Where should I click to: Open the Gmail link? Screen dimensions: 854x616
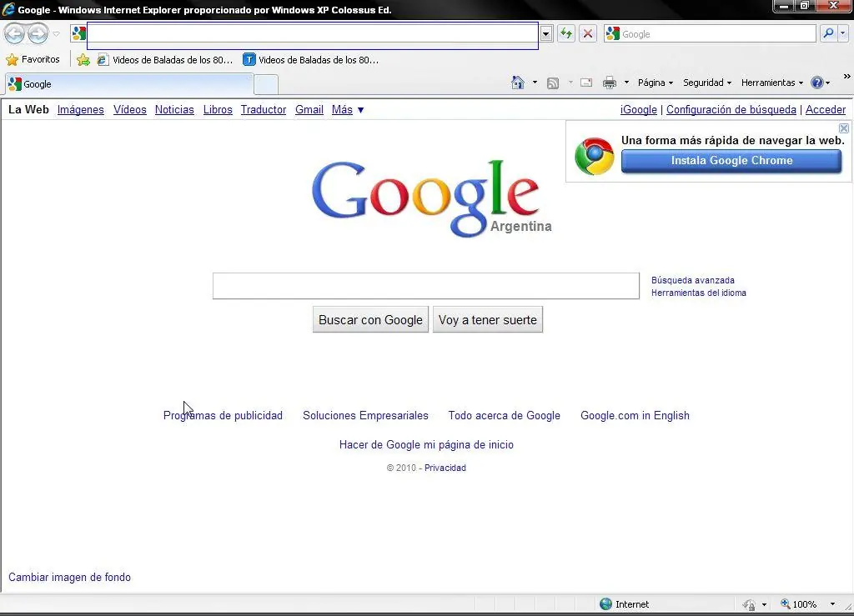(309, 109)
